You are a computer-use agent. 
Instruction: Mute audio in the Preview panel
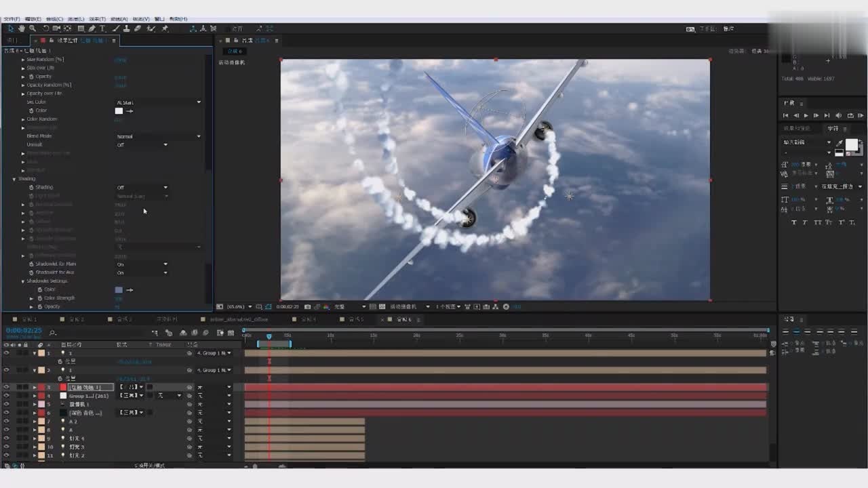[839, 115]
